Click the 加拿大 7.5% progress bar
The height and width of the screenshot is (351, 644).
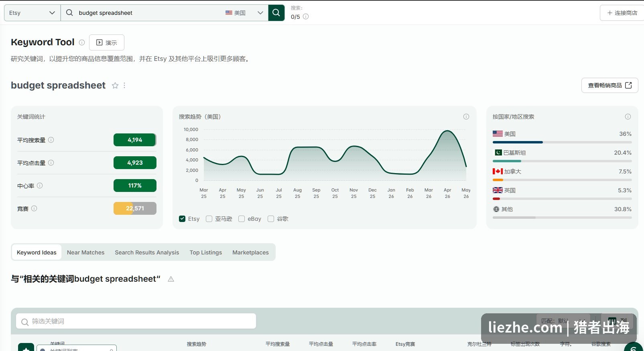[562, 180]
